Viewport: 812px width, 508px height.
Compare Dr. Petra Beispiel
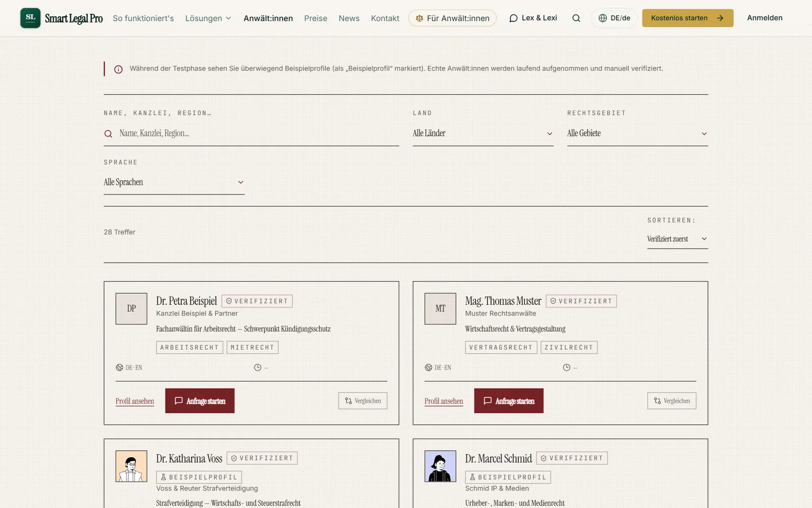pos(363,401)
